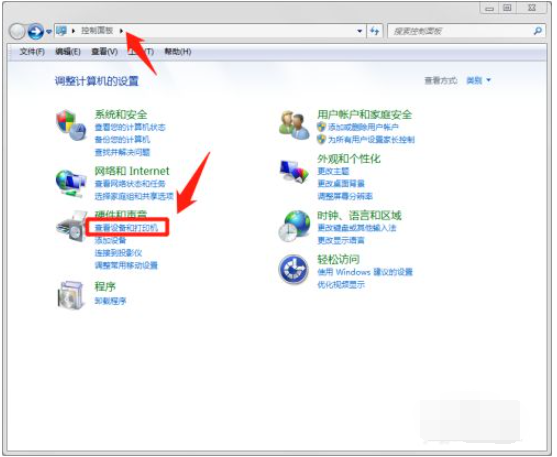
Task: Open 外观和个性化 category heading
Action: [x=349, y=158]
